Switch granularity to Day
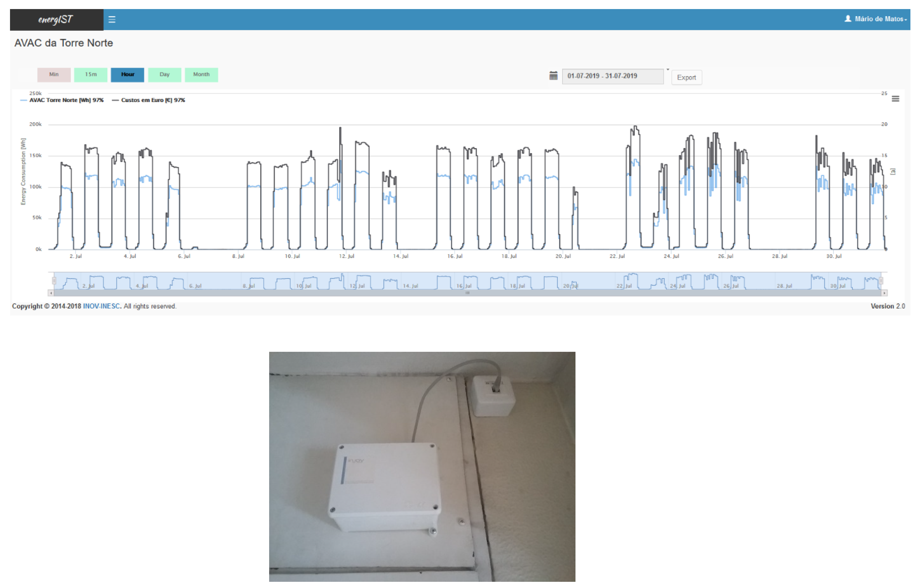This screenshot has width=919, height=588. pos(164,74)
